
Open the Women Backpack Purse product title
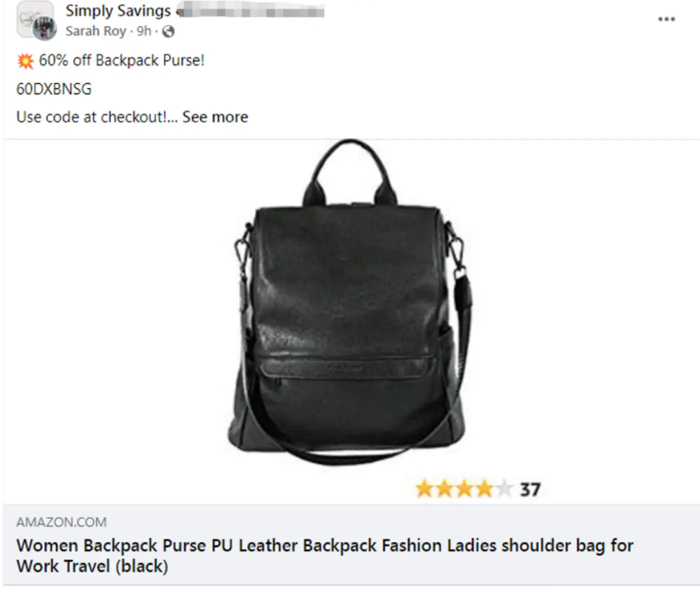point(325,555)
